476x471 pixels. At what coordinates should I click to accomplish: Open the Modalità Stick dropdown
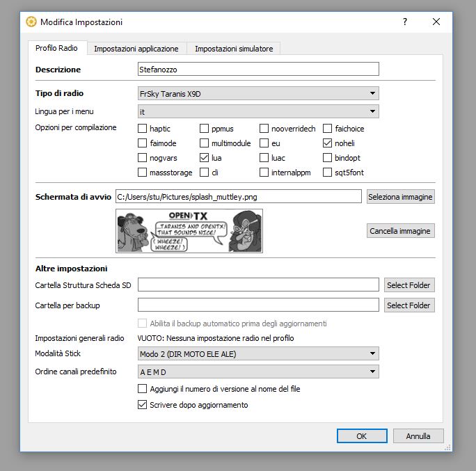click(x=258, y=354)
